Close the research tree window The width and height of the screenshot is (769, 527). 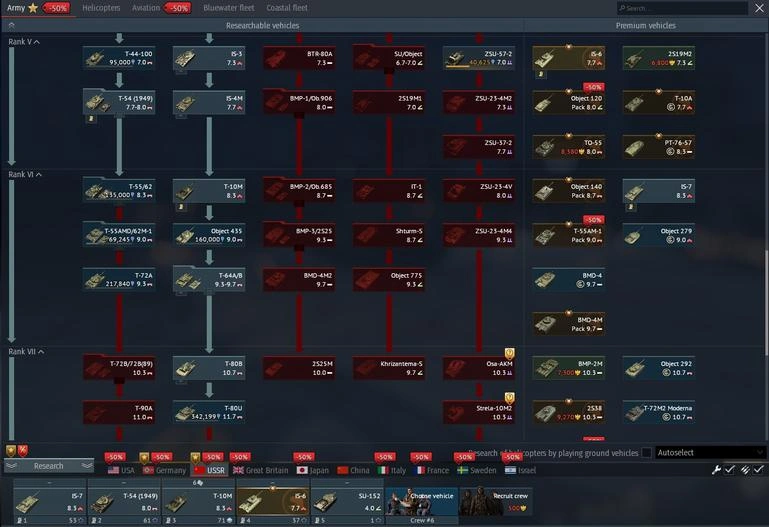click(x=759, y=8)
